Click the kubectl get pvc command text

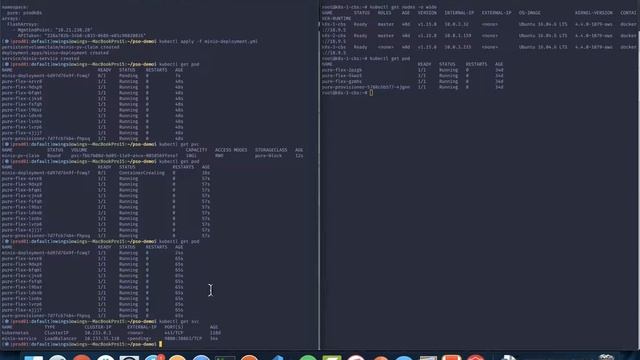tap(179, 144)
